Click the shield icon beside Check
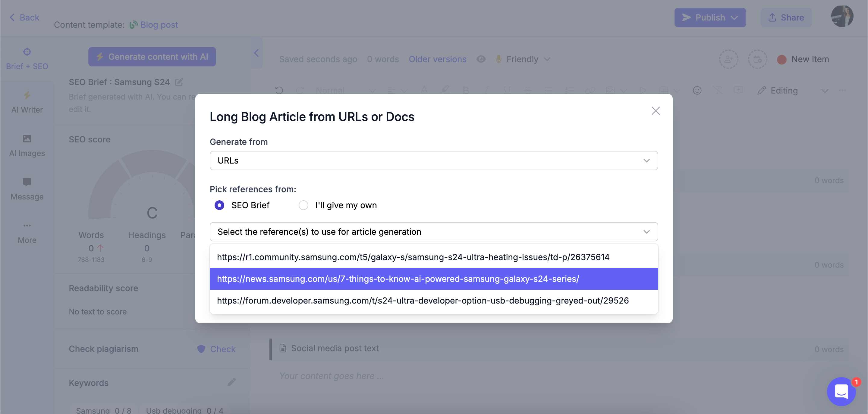868x414 pixels. point(201,349)
